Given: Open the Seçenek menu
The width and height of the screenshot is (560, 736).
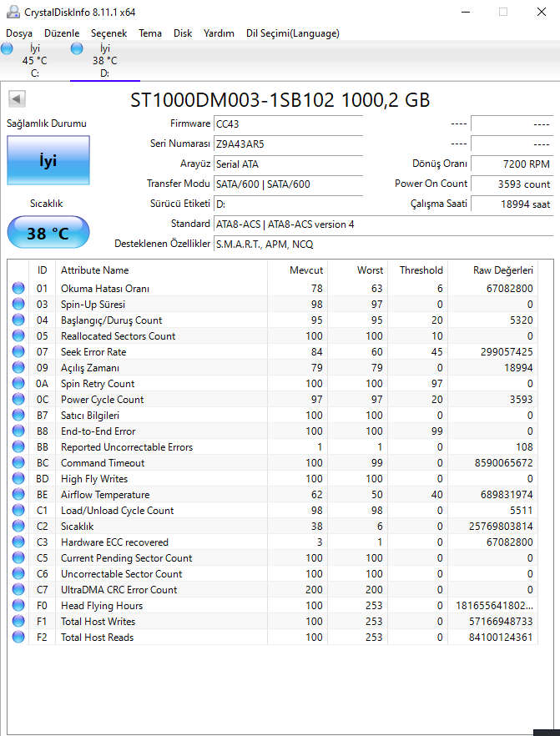Looking at the screenshot, I should coord(108,33).
